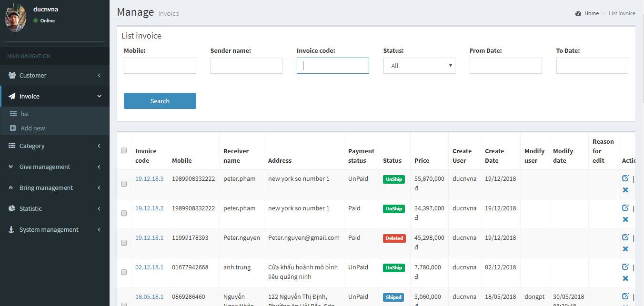The width and height of the screenshot is (644, 306).
Task: Focus the From Date input field
Action: [x=505, y=66]
